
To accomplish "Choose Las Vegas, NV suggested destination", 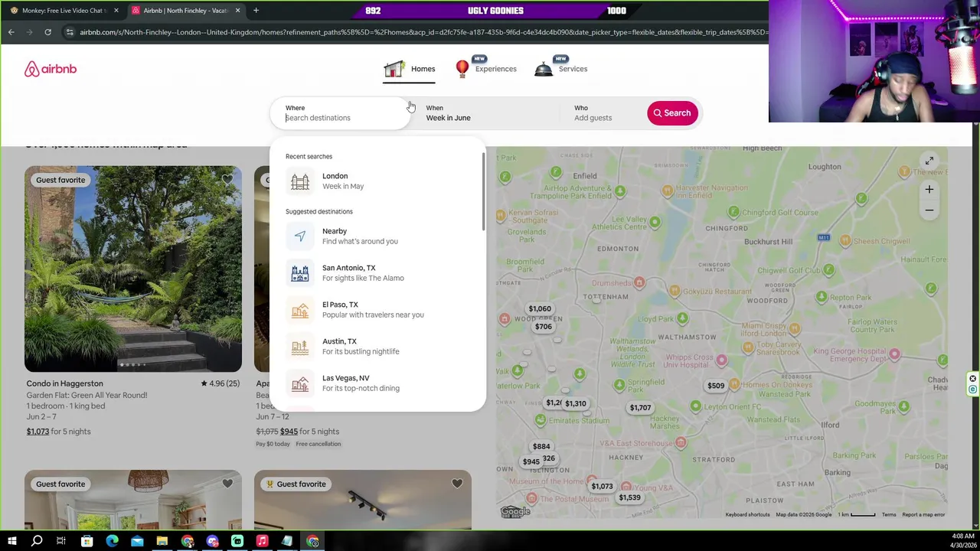I will click(377, 383).
